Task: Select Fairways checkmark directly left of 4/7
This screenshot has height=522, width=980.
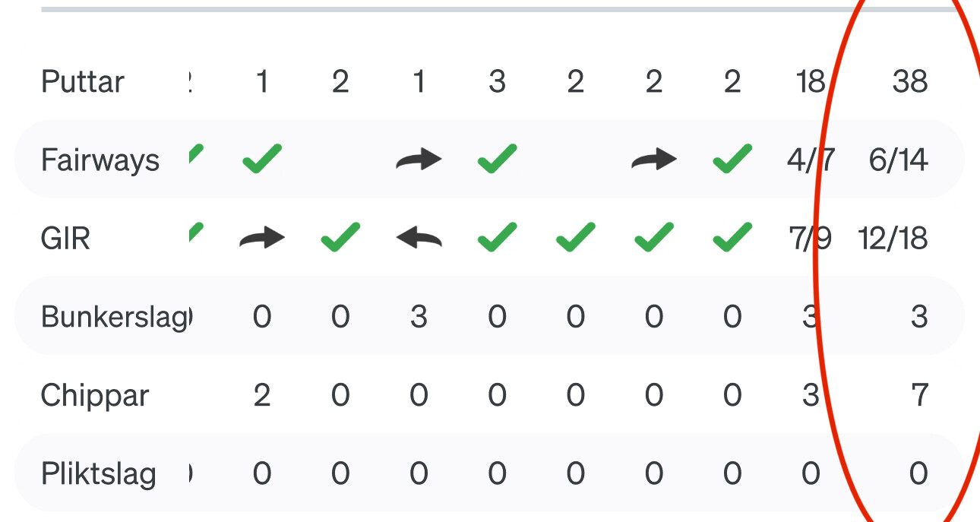Action: pyautogui.click(x=732, y=159)
